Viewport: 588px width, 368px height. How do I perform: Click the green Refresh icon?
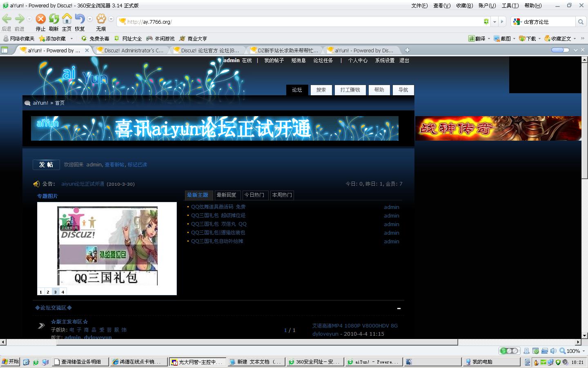[x=54, y=19]
